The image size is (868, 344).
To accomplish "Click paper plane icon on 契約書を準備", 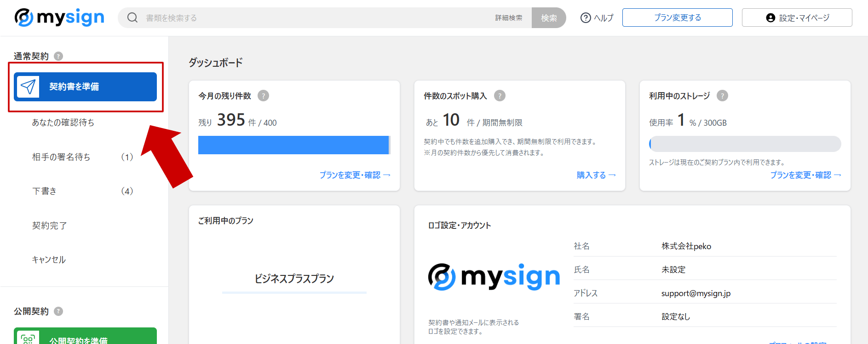I will (x=28, y=87).
